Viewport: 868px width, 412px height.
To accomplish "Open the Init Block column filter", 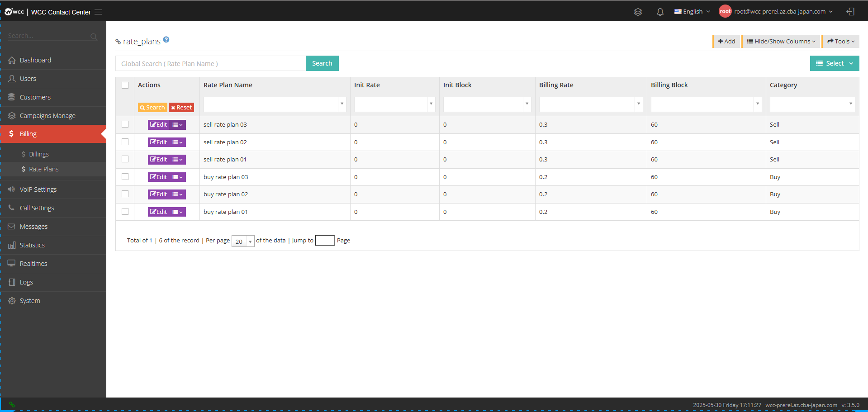I will [x=487, y=104].
